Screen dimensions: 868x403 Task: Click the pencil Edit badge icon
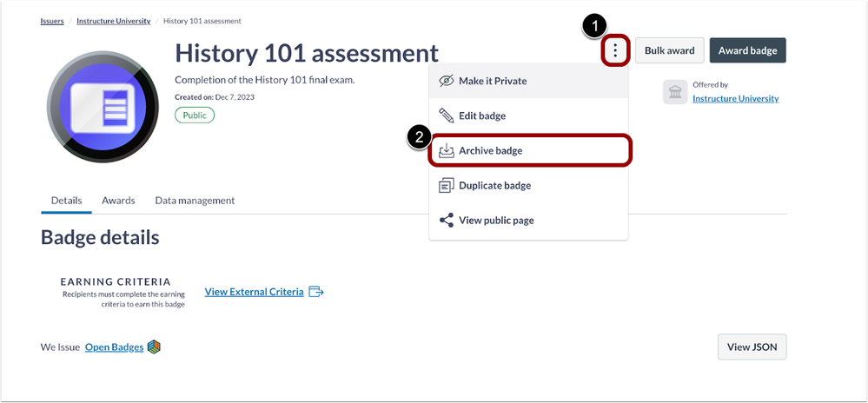point(447,116)
